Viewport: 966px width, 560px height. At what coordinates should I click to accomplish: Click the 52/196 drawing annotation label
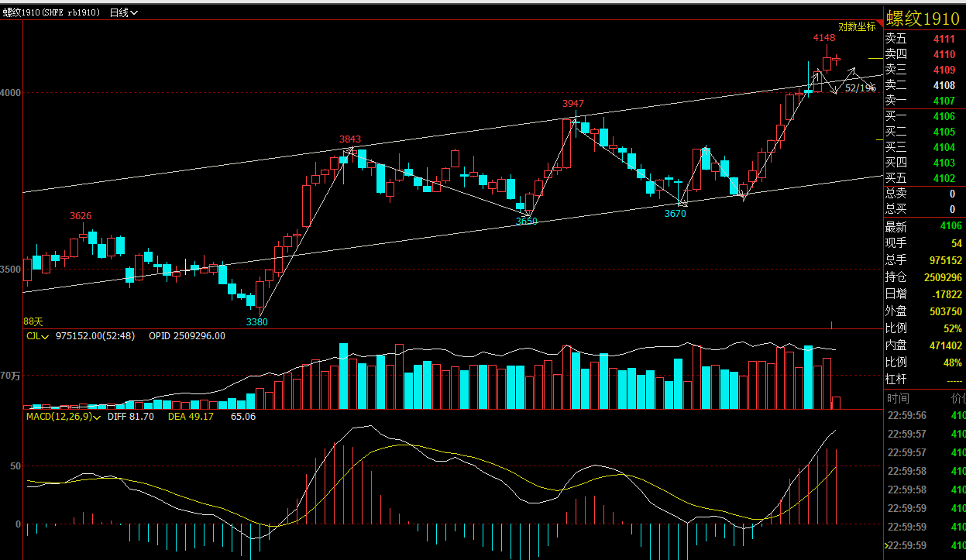(860, 88)
